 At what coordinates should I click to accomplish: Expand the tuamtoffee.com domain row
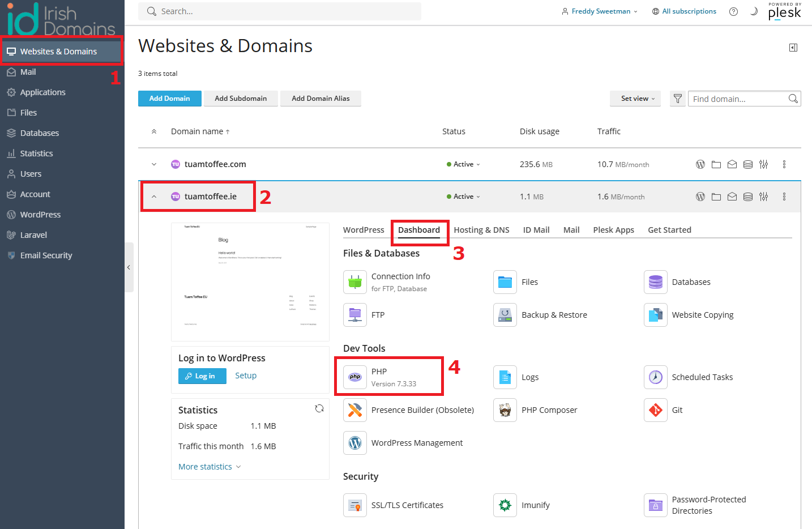point(154,164)
